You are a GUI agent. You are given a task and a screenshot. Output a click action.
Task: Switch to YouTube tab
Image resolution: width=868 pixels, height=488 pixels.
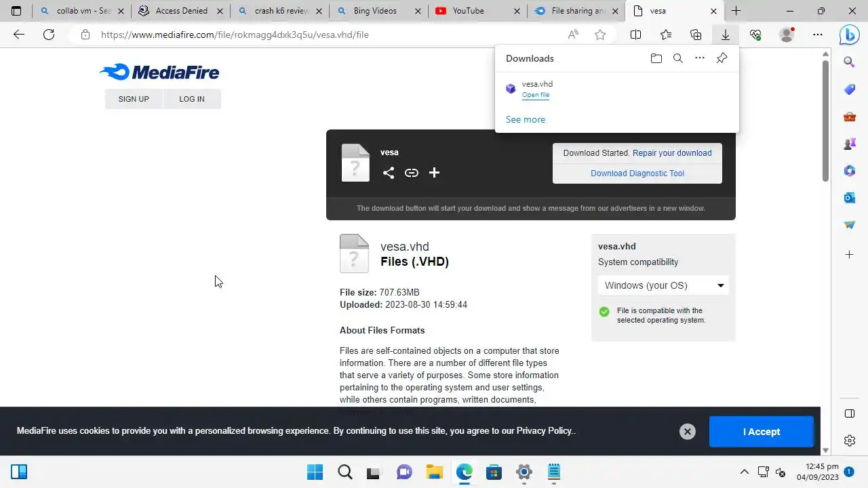tap(477, 11)
